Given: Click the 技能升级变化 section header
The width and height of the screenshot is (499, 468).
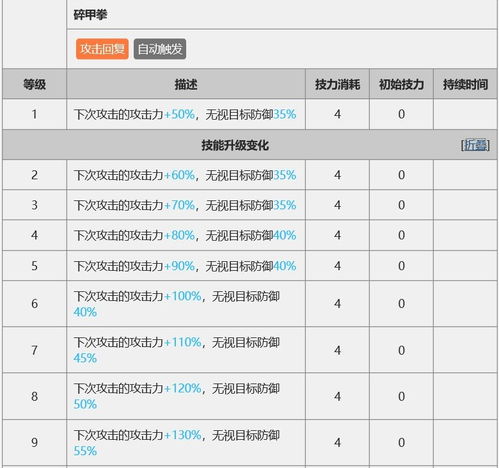Looking at the screenshot, I should tap(235, 145).
